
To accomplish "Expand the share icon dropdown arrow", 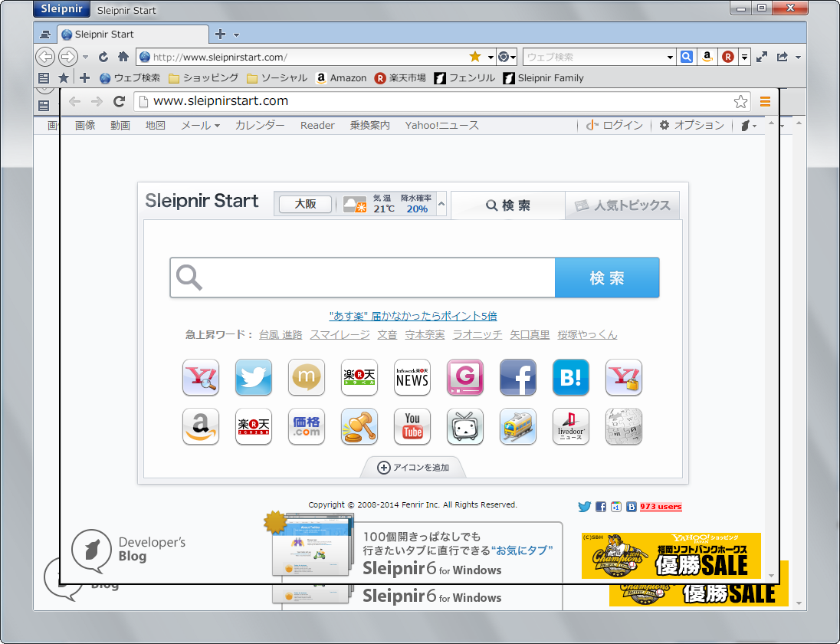I will point(798,57).
